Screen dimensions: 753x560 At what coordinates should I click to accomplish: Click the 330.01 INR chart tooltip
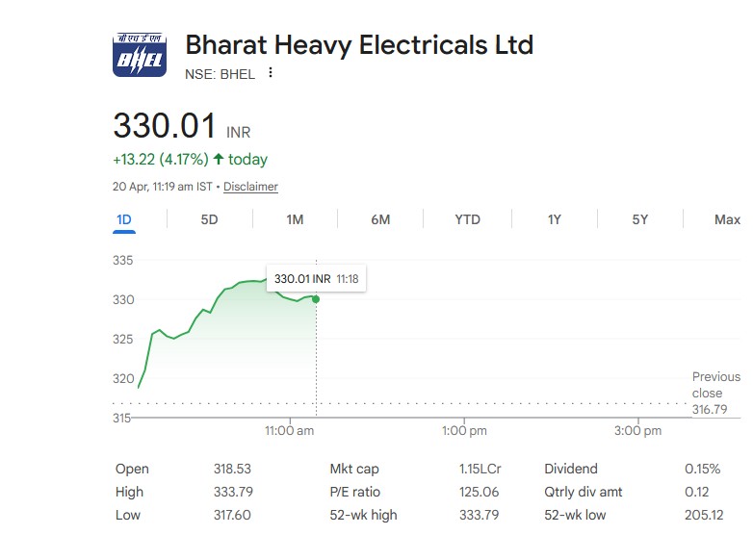tap(317, 278)
